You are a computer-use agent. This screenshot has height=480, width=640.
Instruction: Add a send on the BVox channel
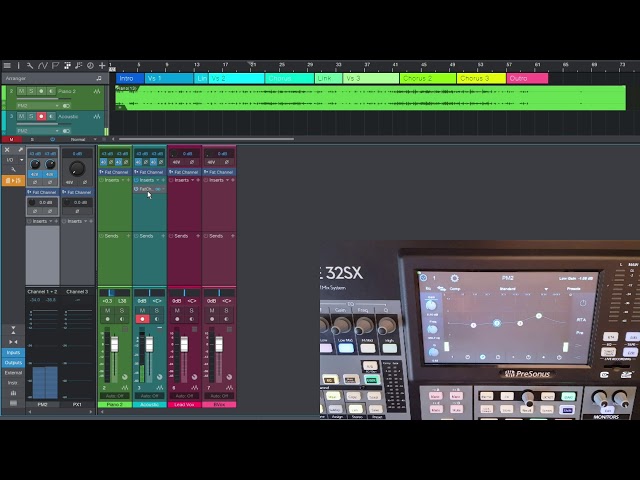click(x=233, y=236)
